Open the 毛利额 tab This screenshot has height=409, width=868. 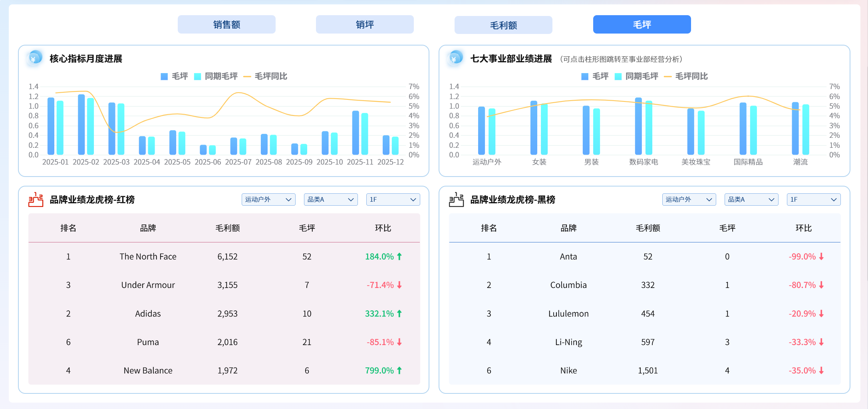(x=503, y=25)
